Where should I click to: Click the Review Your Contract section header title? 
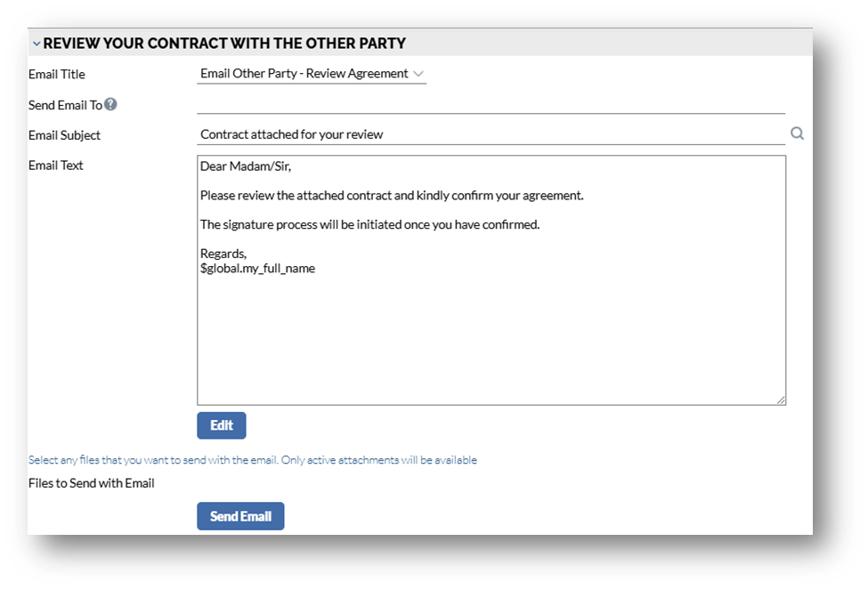coord(224,43)
